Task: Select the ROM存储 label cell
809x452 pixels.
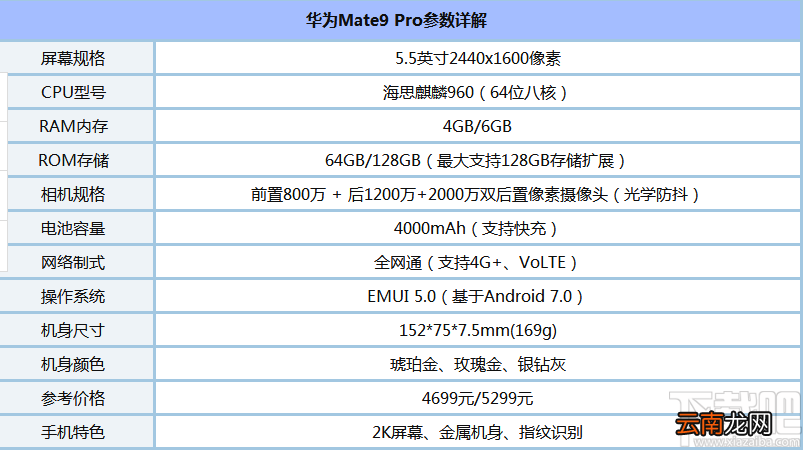Action: click(80, 160)
